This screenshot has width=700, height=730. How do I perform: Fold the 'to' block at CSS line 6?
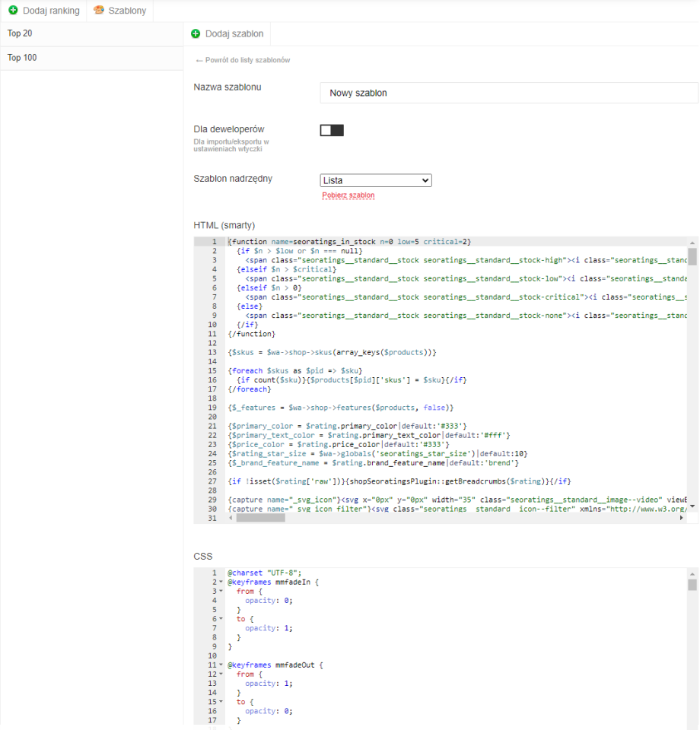tap(221, 619)
